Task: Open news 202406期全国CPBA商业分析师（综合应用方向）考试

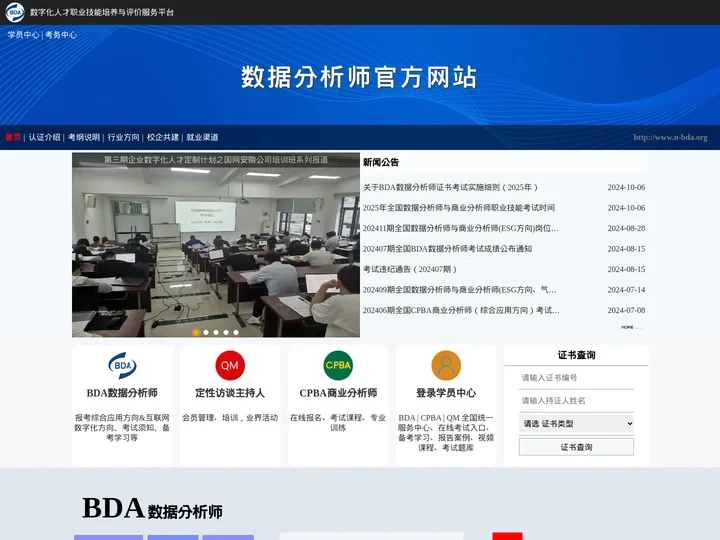Action: click(x=461, y=310)
